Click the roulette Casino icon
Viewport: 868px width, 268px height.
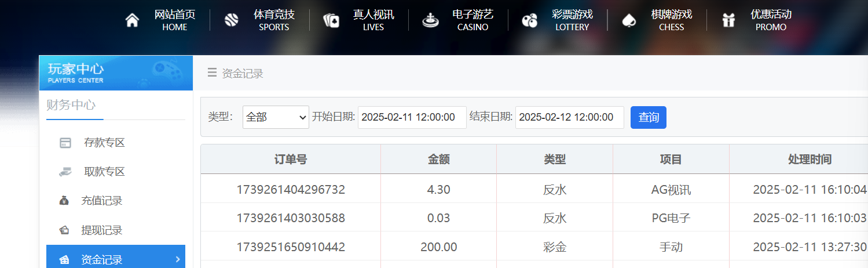[430, 20]
